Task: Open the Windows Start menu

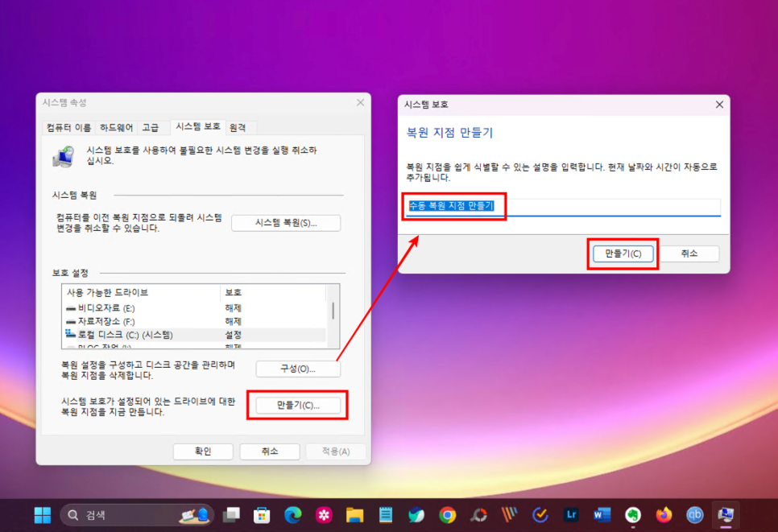Action: point(43,515)
